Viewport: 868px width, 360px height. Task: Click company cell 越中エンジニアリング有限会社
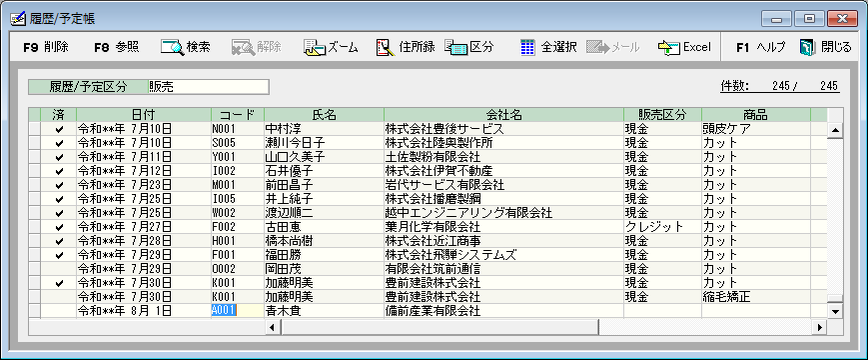coord(503,213)
